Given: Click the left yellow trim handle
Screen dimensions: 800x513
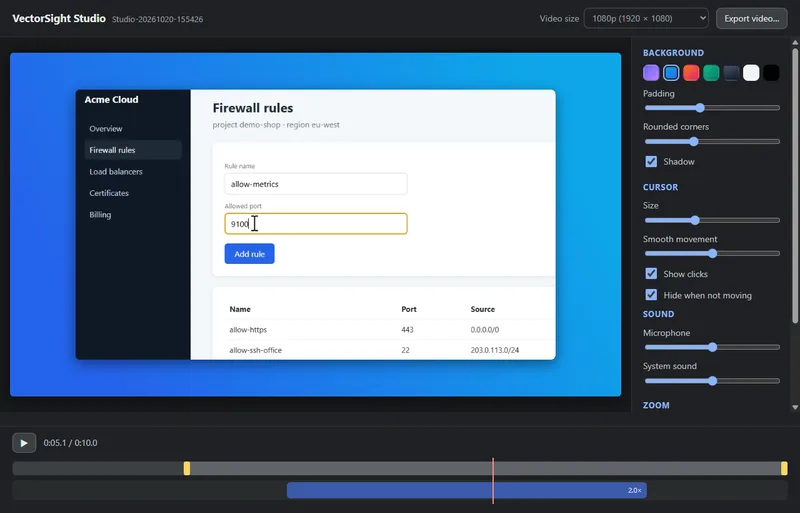Looking at the screenshot, I should (187, 468).
